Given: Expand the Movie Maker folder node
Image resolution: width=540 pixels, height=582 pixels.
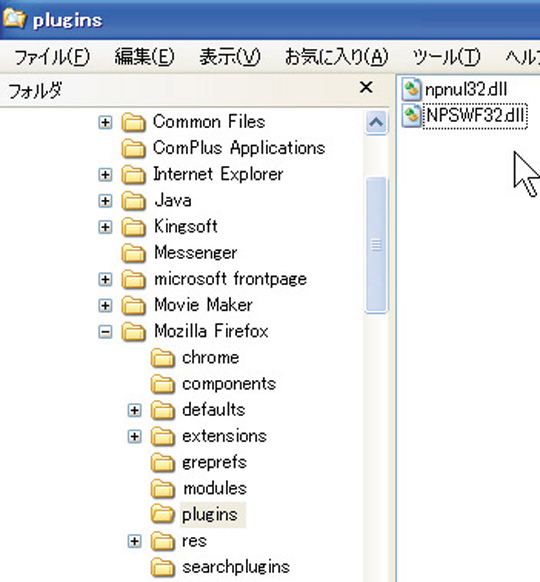Looking at the screenshot, I should tap(105, 305).
